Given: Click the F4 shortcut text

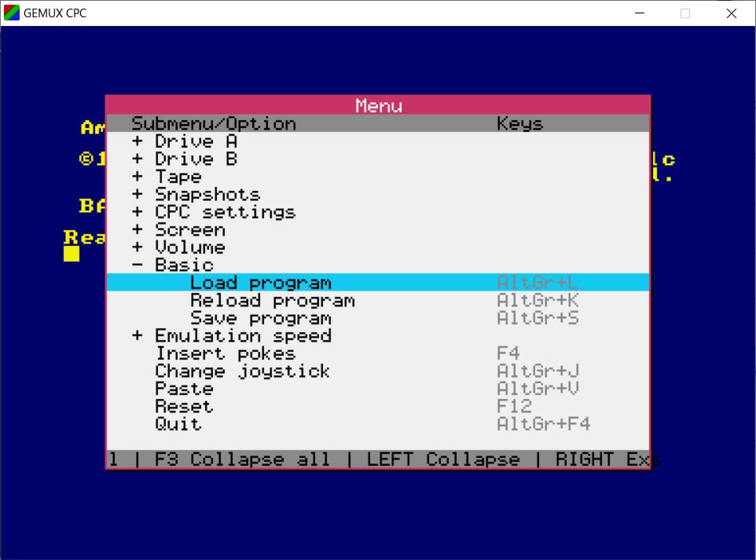Looking at the screenshot, I should (508, 353).
